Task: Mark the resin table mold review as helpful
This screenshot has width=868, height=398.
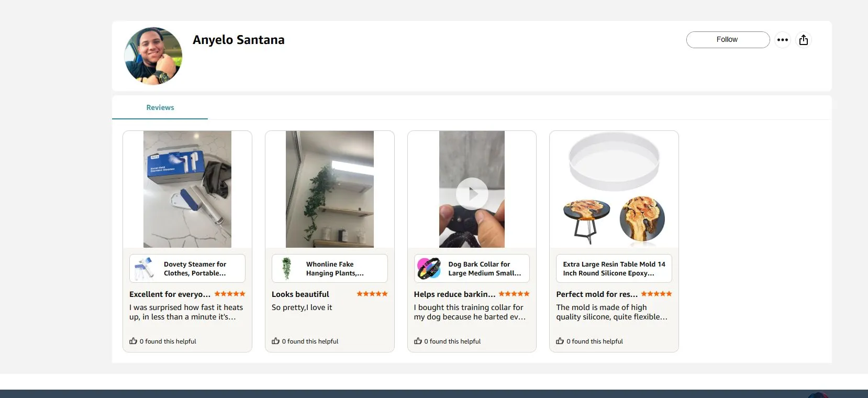Action: pyautogui.click(x=560, y=341)
